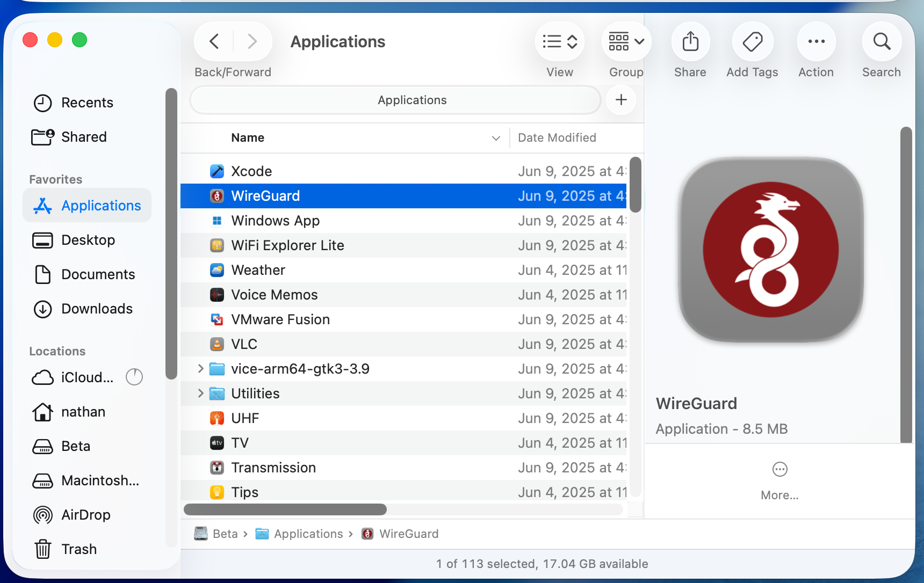Open the Trash

point(86,549)
